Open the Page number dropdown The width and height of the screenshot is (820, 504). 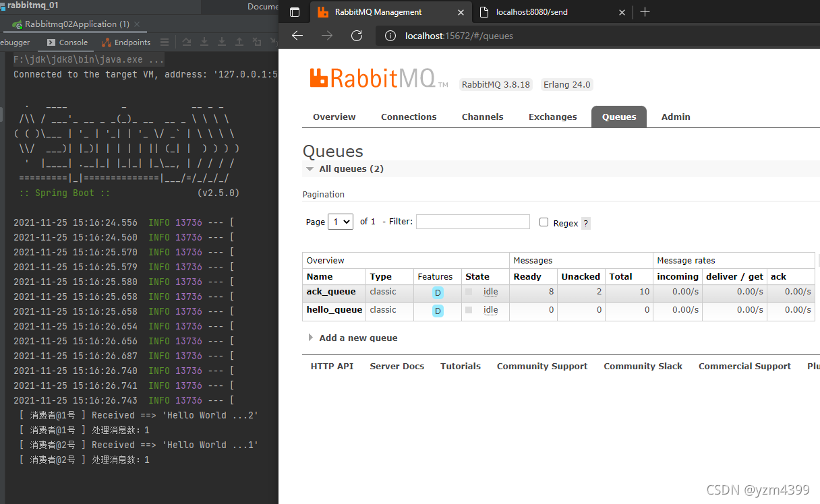tap(341, 222)
